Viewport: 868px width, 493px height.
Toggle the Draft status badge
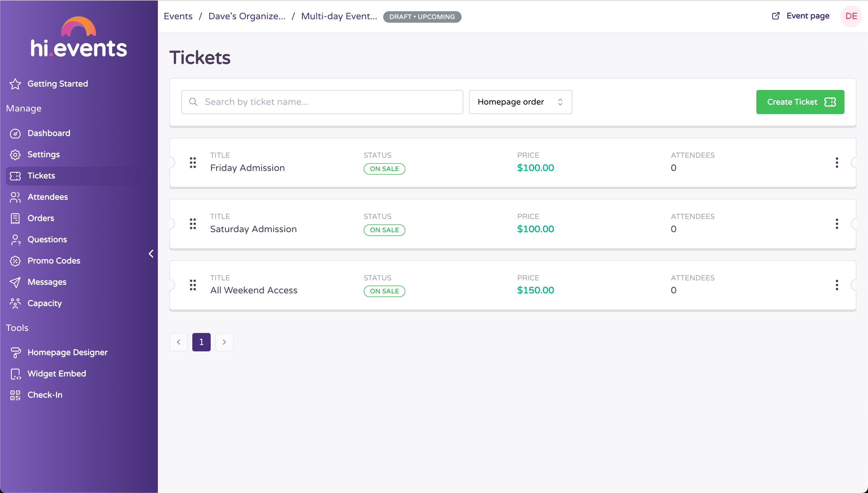pos(421,16)
